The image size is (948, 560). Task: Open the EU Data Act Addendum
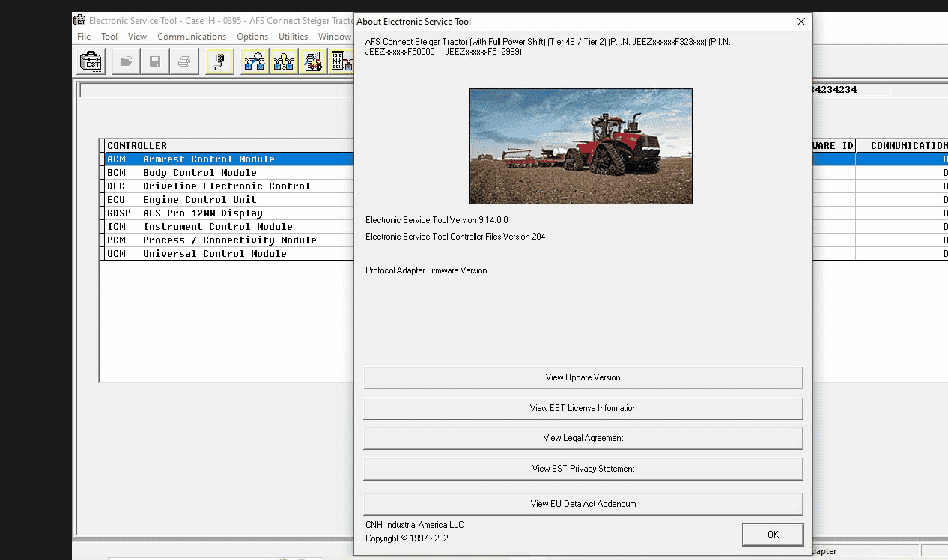pos(583,504)
